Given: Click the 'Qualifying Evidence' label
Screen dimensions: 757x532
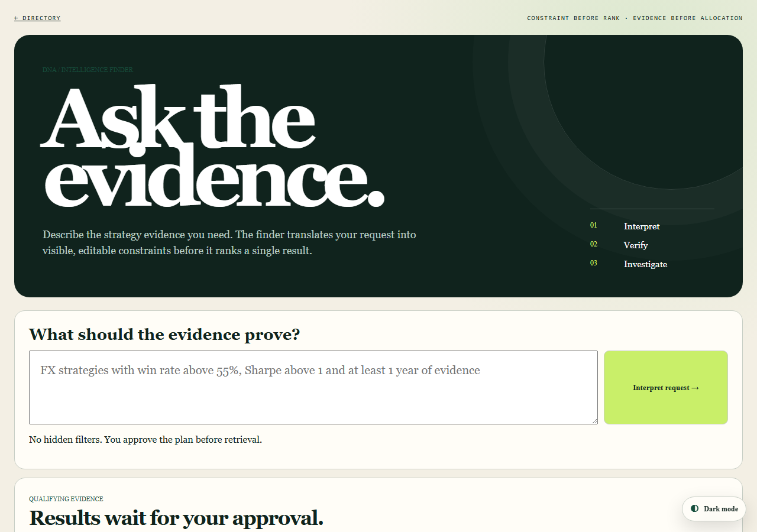Looking at the screenshot, I should (66, 499).
